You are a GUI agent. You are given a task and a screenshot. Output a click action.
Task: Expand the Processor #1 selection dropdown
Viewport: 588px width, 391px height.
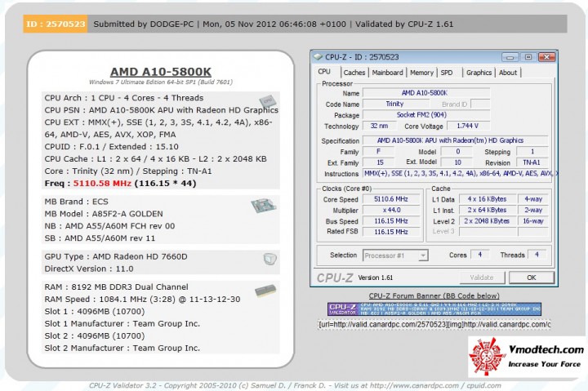click(423, 255)
